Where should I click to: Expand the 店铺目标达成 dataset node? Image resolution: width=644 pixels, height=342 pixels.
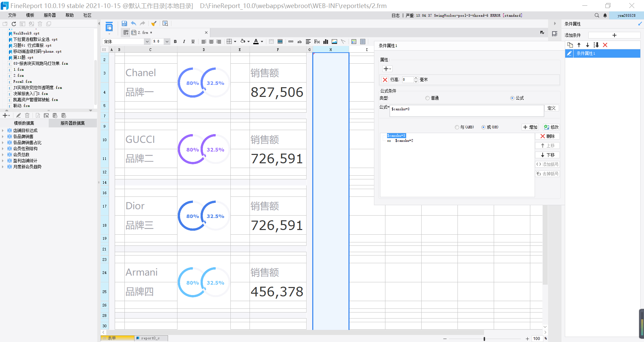(x=3, y=131)
